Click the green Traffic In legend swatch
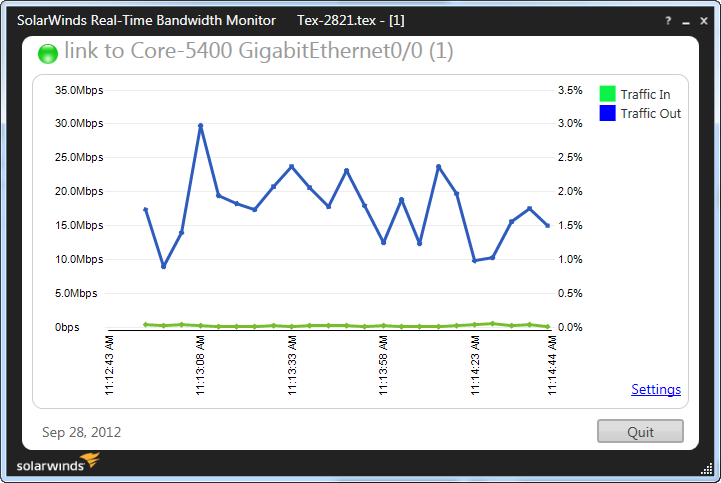Screen dimensions: 721x483 [607, 94]
